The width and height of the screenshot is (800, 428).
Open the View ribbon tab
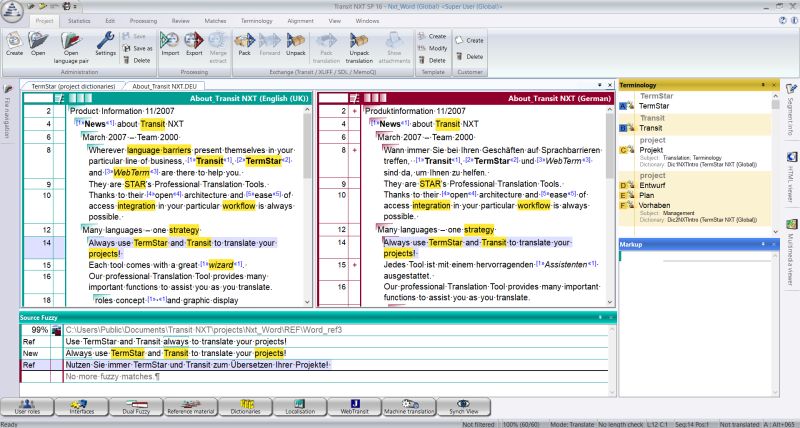click(335, 21)
